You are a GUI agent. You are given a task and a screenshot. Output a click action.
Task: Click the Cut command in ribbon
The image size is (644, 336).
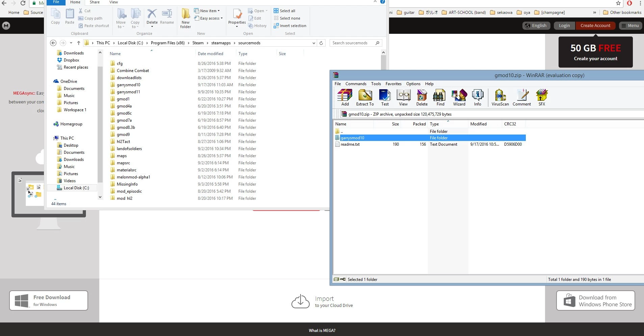coord(84,11)
